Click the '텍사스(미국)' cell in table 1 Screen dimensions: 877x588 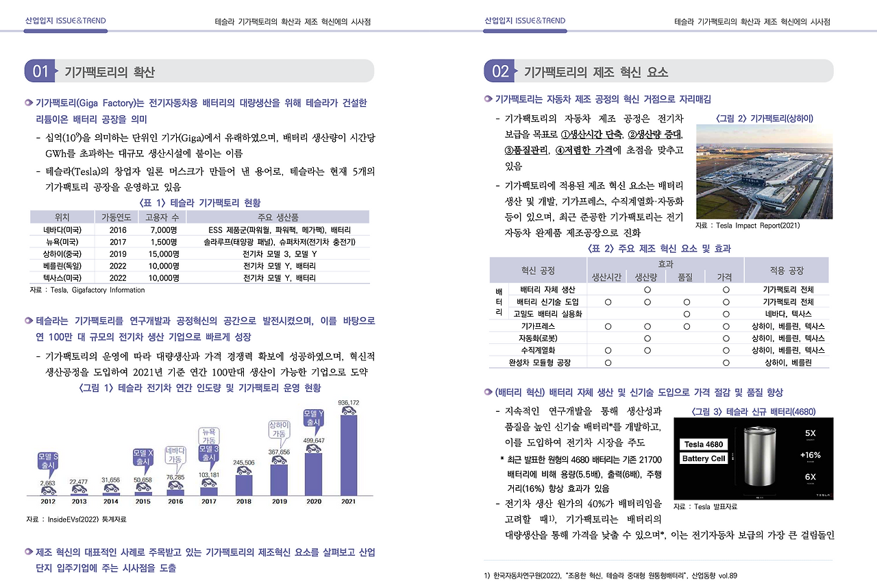[x=62, y=278]
